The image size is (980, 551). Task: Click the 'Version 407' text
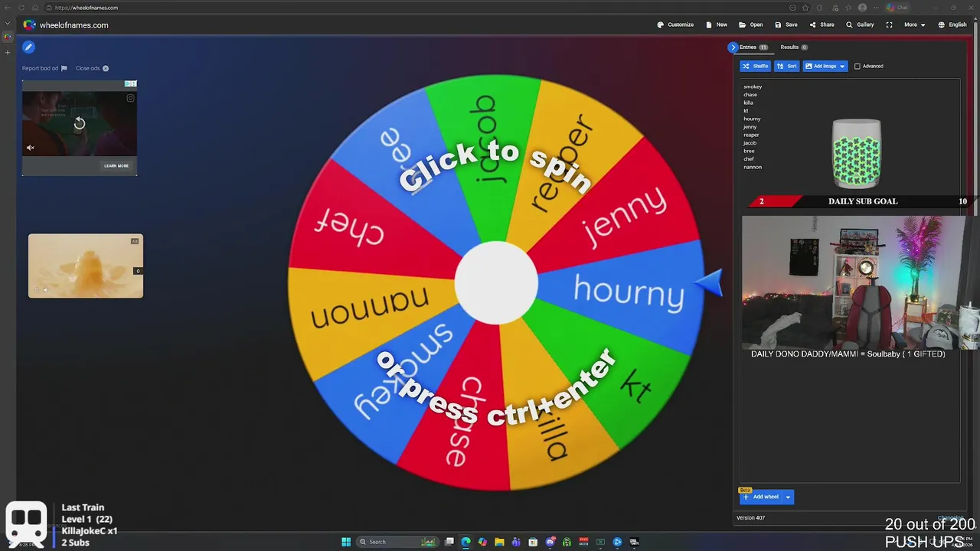pyautogui.click(x=750, y=518)
